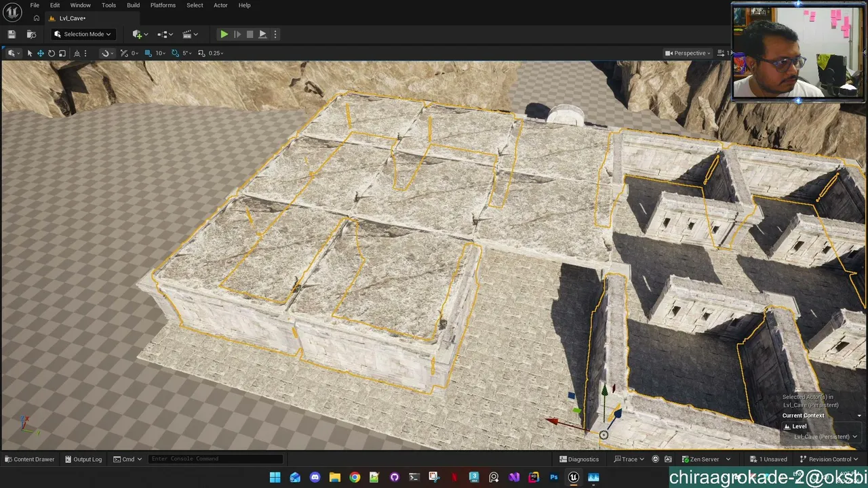Screen dimensions: 868x488
Task: Click the Browse content folder icon
Action: coord(31,34)
